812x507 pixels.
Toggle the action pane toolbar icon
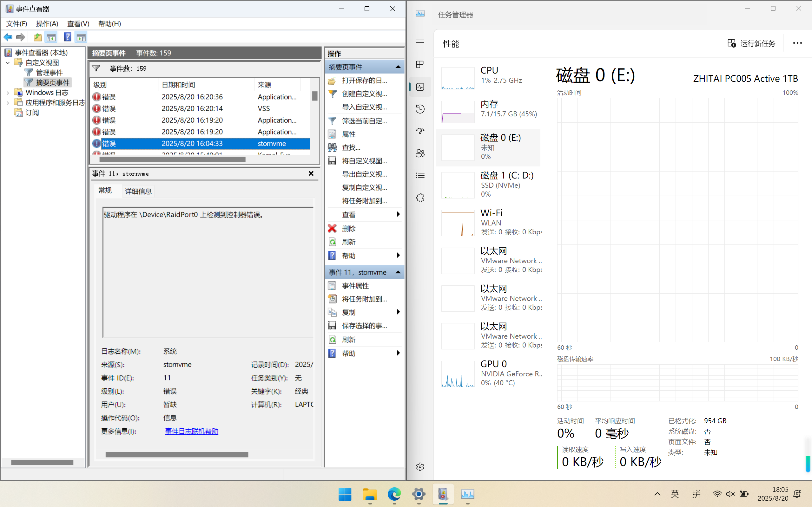coord(81,37)
